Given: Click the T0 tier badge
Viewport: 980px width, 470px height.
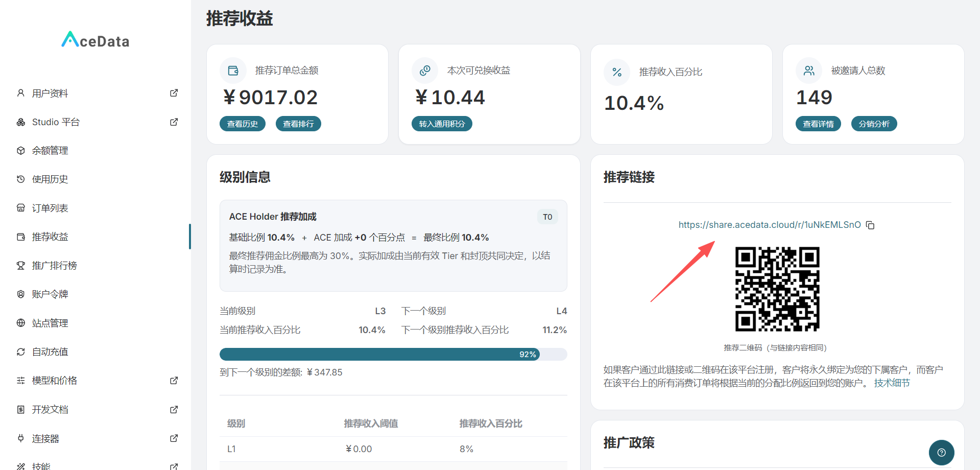Looking at the screenshot, I should click(x=547, y=217).
